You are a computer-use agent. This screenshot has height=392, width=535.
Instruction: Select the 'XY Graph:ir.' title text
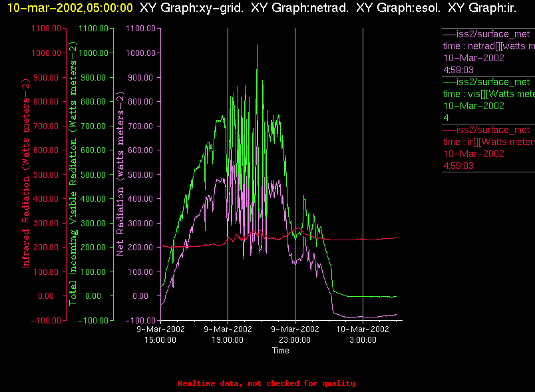pyautogui.click(x=482, y=7)
